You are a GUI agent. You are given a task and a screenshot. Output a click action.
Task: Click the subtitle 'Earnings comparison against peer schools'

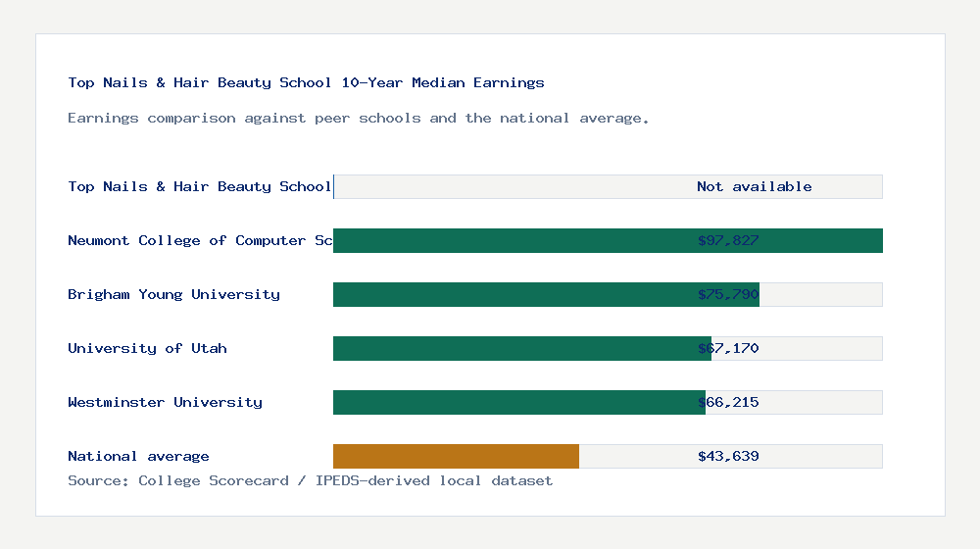[x=244, y=119]
